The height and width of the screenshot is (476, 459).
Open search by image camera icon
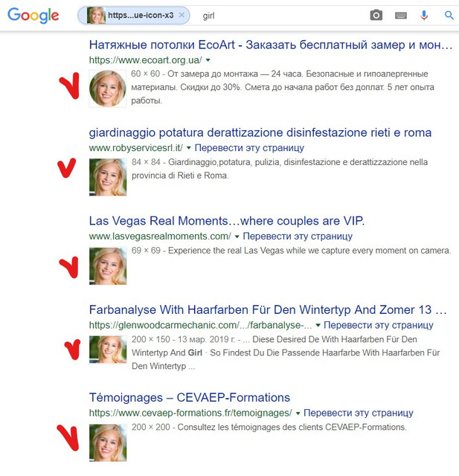(376, 15)
